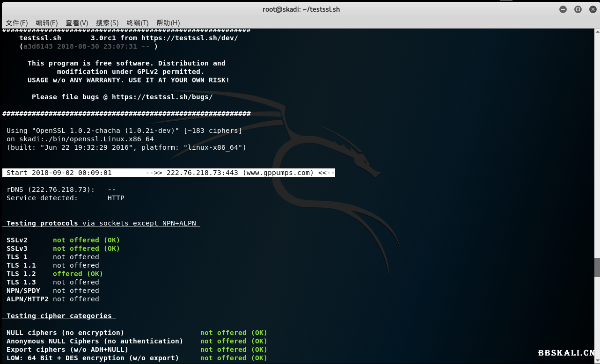Open the 查看(V) menu
This screenshot has width=600, height=364.
[77, 22]
